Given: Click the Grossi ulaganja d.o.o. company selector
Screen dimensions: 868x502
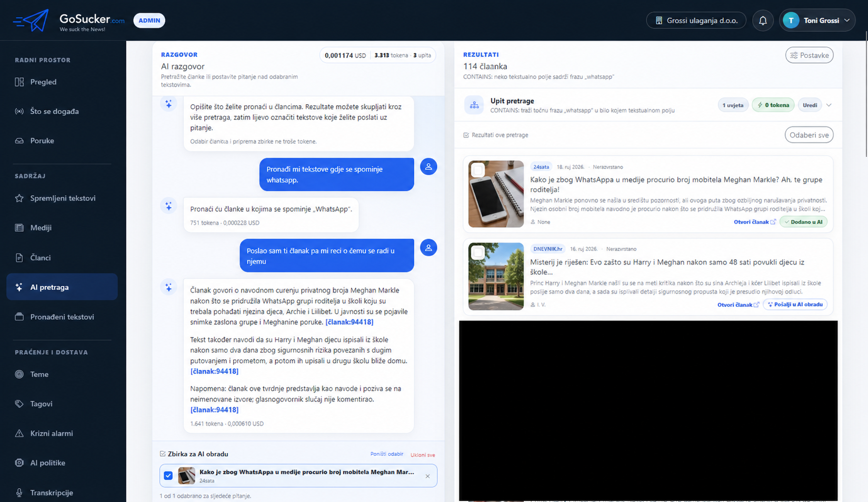Looking at the screenshot, I should (696, 21).
